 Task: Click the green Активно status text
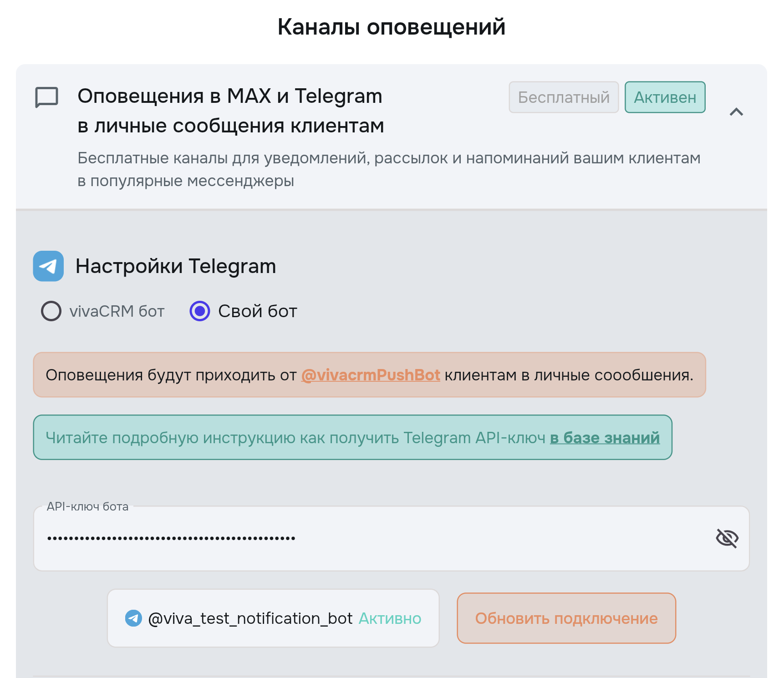[390, 618]
